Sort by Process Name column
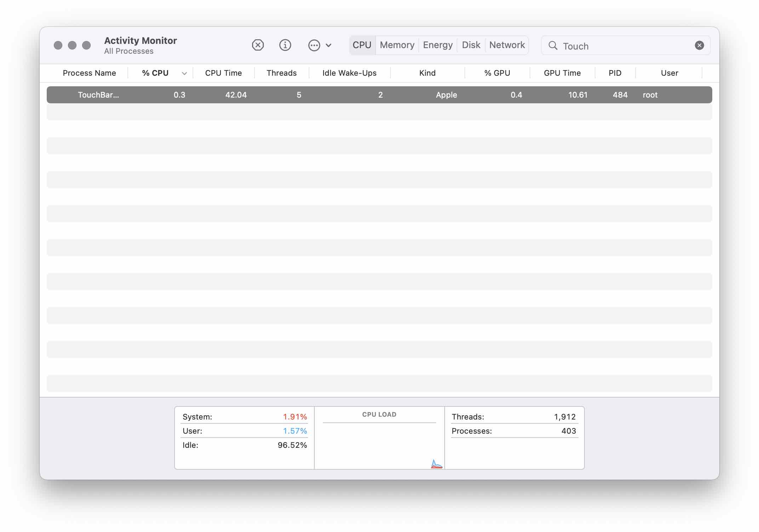The height and width of the screenshot is (532, 759). (89, 73)
